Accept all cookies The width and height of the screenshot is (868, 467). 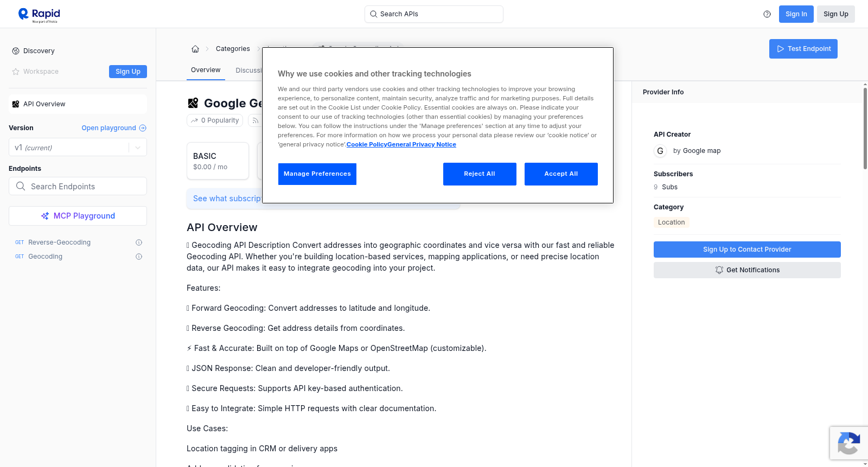click(x=561, y=174)
